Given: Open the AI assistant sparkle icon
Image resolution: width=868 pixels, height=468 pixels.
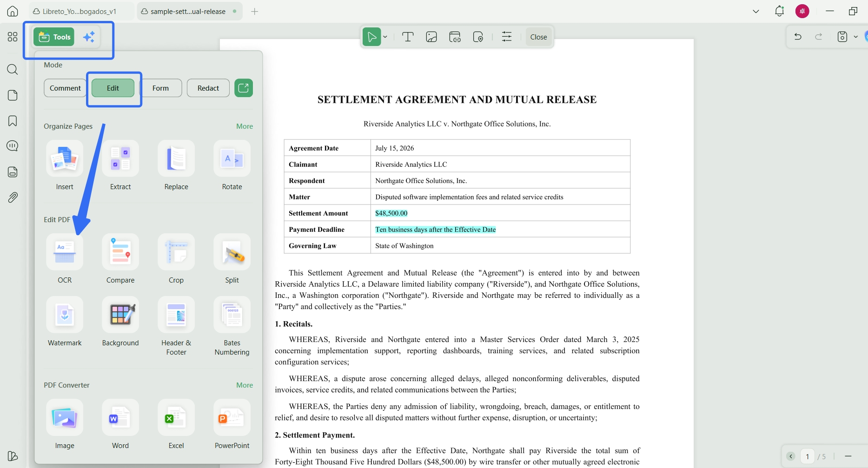Looking at the screenshot, I should click(x=89, y=37).
